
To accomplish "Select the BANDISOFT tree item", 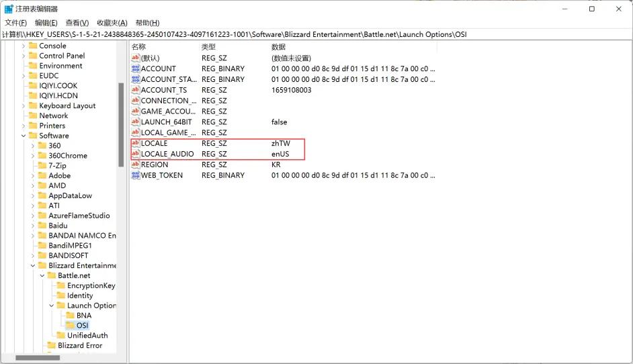I will coord(69,255).
